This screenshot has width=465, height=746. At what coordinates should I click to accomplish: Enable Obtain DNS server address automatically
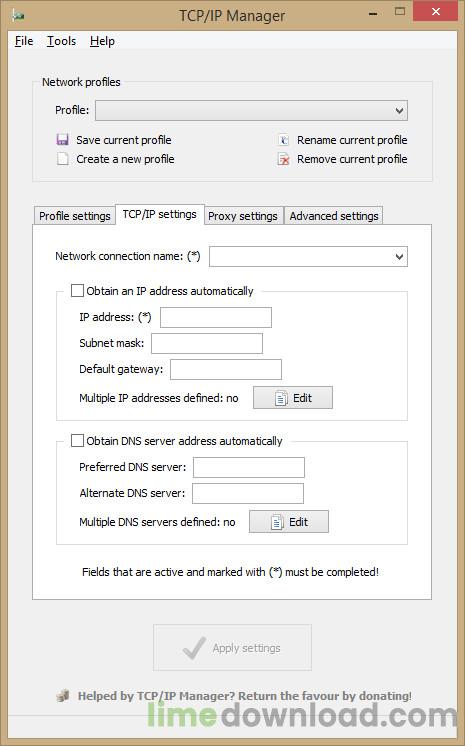[77, 441]
